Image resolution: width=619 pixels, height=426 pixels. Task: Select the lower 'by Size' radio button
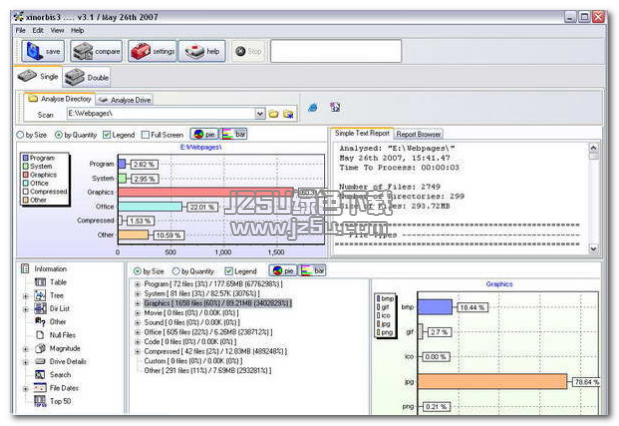137,271
